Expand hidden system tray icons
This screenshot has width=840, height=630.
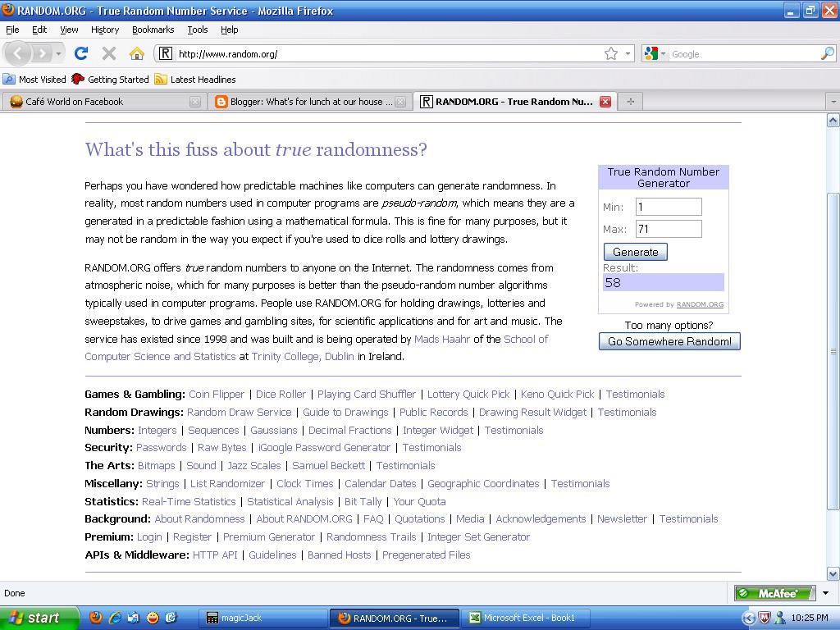pos(749,618)
